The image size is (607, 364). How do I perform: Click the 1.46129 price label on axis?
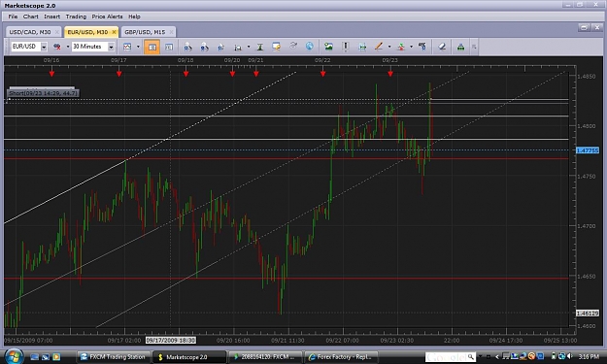tap(588, 314)
